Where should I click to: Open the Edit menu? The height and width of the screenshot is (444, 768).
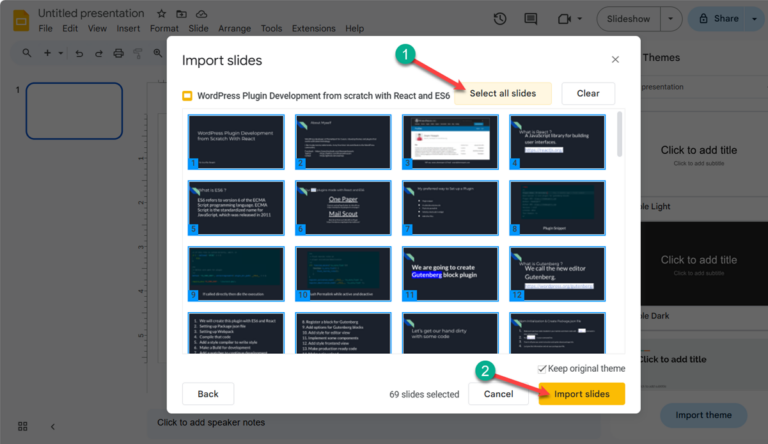tap(70, 28)
